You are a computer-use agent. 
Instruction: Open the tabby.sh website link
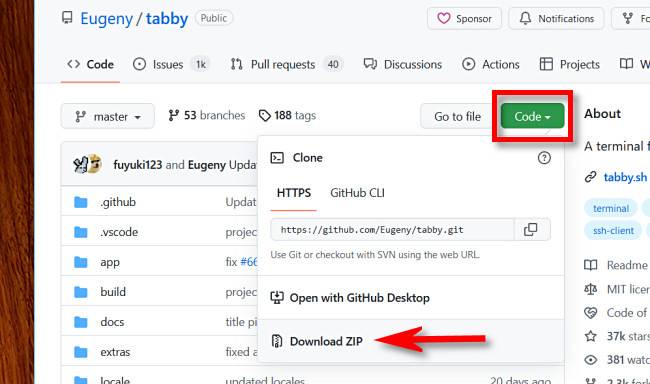click(x=625, y=177)
